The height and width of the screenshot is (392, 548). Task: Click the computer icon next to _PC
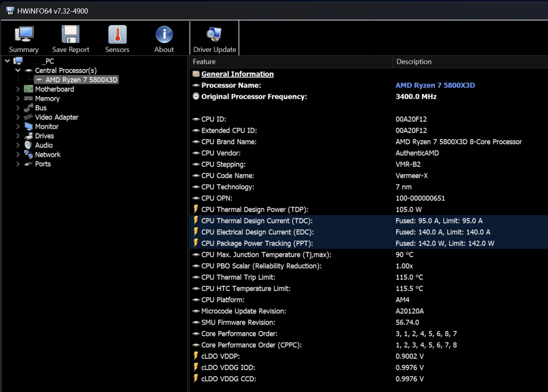coord(18,61)
